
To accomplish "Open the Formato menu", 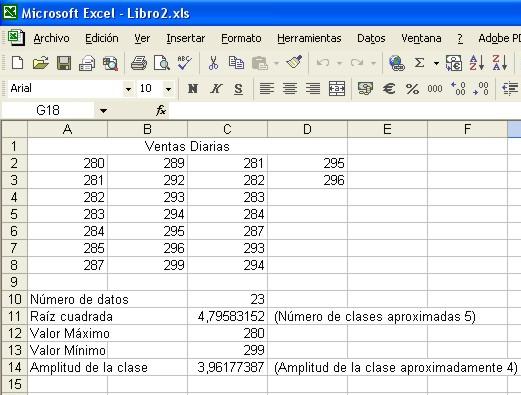I will (x=241, y=38).
